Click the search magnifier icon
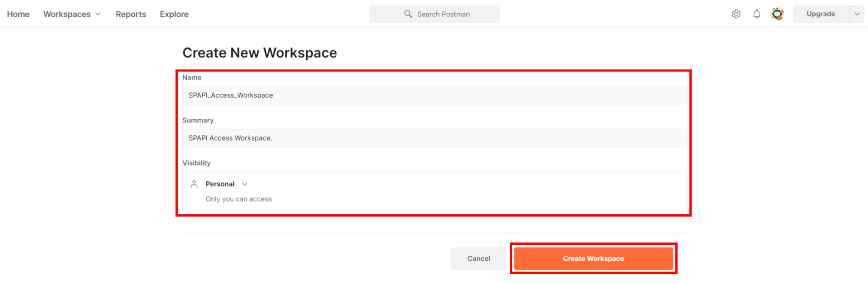 408,14
